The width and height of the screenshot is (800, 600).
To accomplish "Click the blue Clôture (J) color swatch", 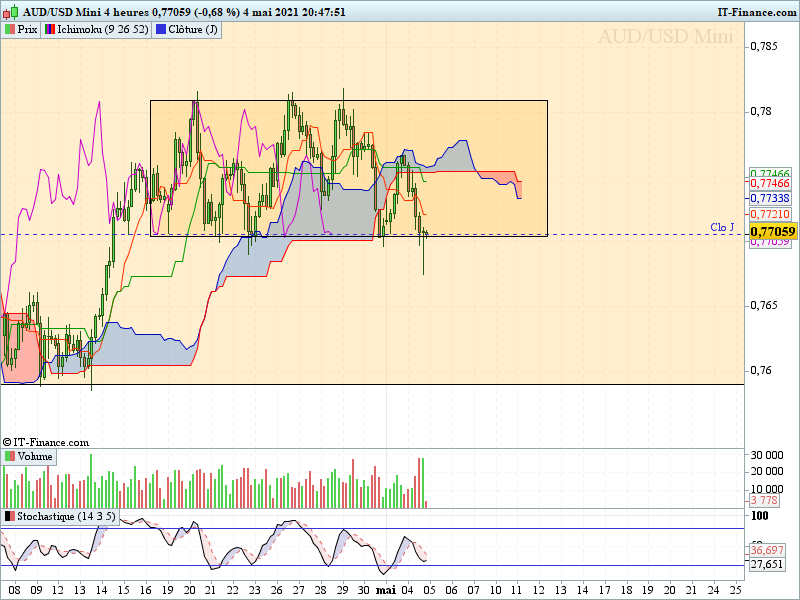I will point(161,30).
